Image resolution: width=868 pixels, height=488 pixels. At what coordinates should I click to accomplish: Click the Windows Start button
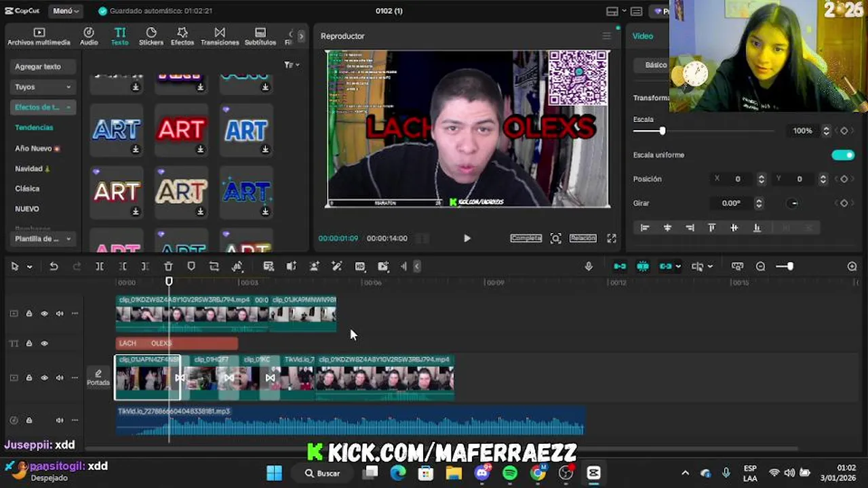(274, 473)
